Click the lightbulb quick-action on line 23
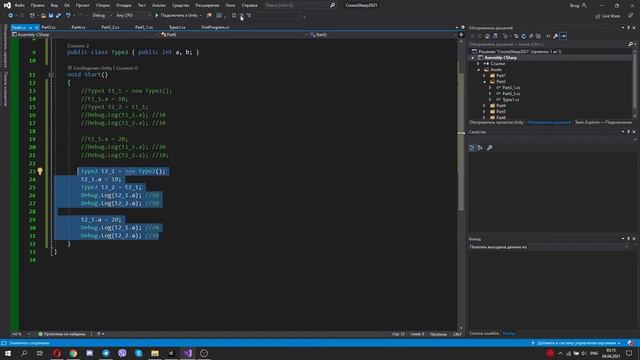Image resolution: width=640 pixels, height=360 pixels. point(40,171)
